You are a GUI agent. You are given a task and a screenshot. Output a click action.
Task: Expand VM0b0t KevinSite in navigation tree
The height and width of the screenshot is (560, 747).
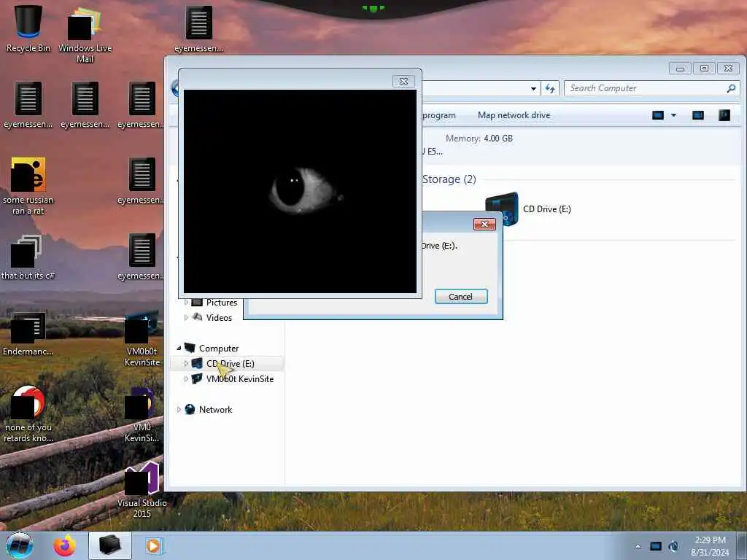click(186, 378)
